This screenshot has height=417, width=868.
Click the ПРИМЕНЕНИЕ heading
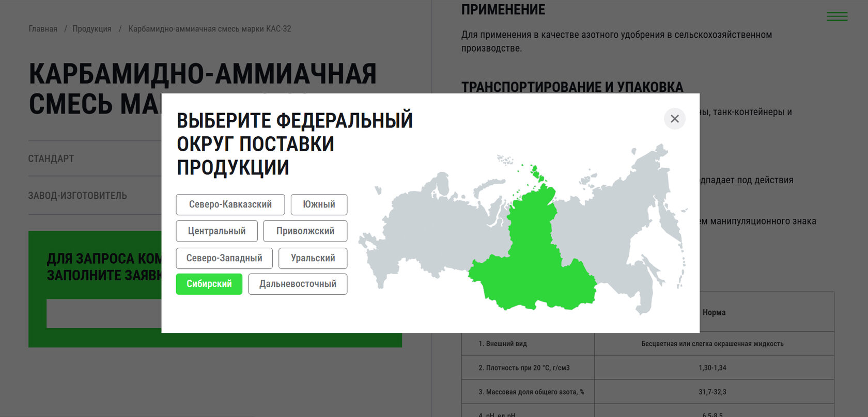pyautogui.click(x=503, y=10)
